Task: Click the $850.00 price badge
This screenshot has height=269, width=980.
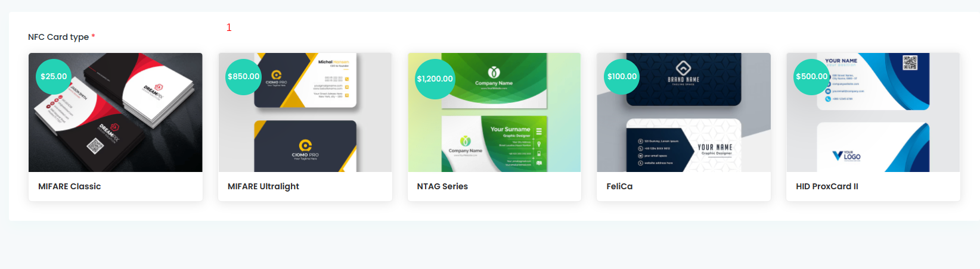Action: [x=243, y=76]
